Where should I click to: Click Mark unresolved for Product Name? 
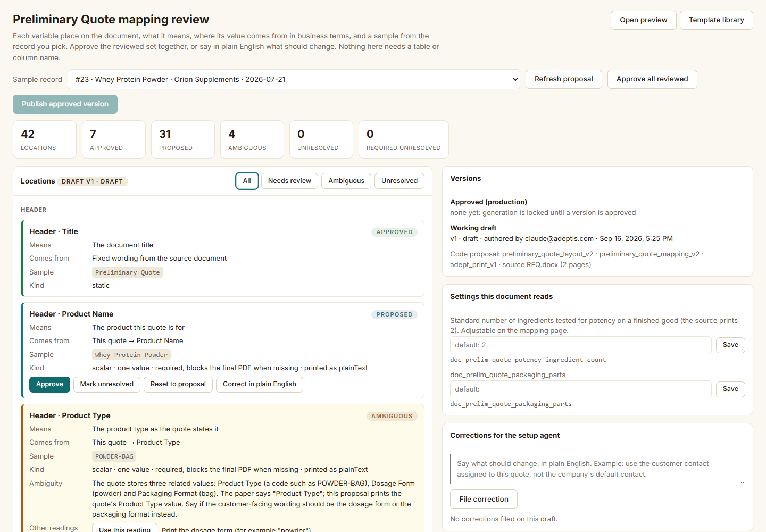[x=107, y=384]
